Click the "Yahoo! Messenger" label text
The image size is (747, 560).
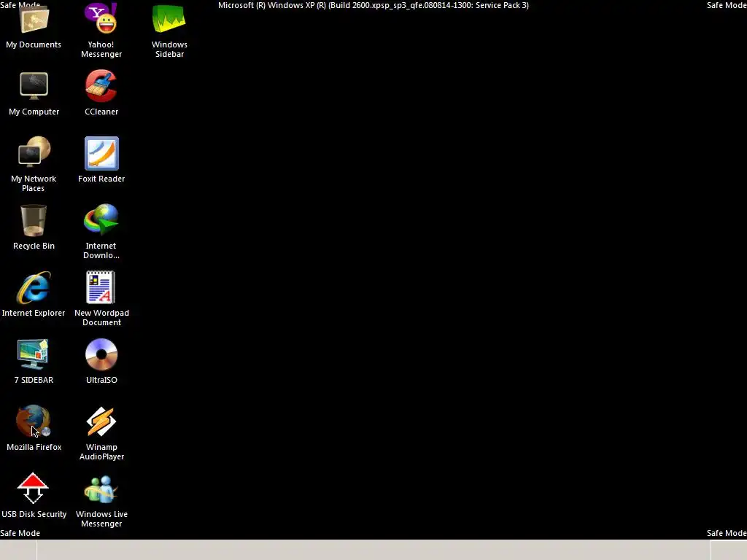click(101, 49)
